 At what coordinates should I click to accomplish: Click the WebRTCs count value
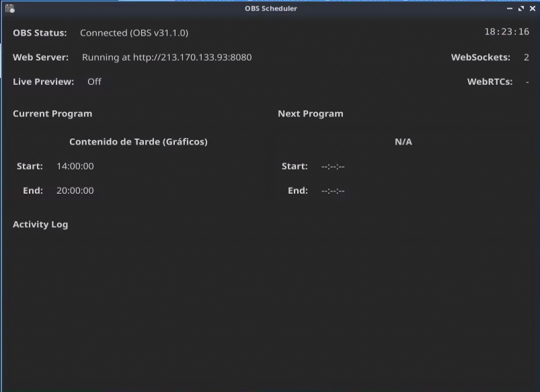point(527,81)
